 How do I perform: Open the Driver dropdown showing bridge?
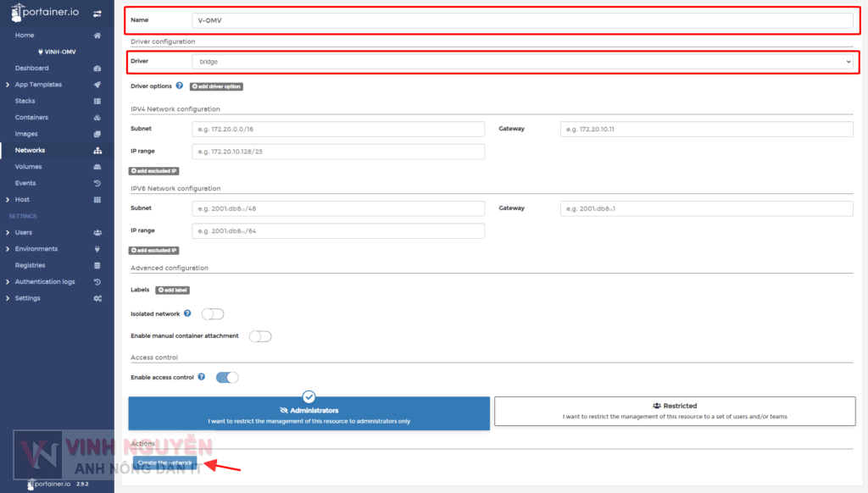point(520,61)
